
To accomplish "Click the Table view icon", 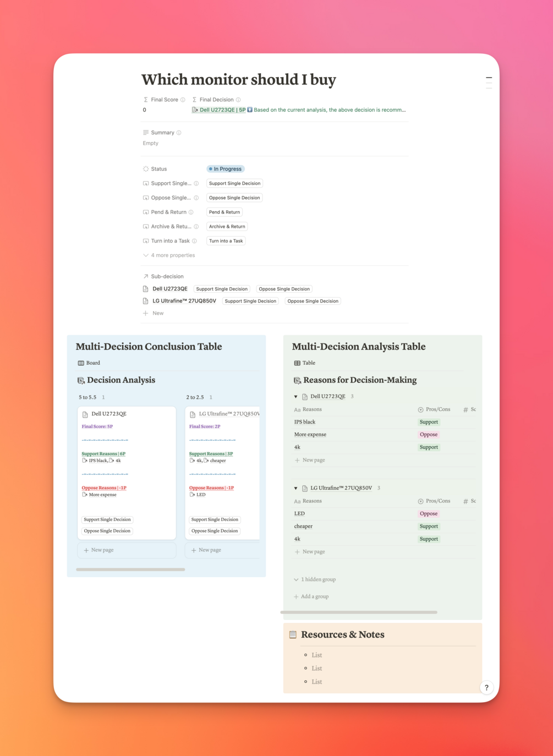I will click(x=297, y=363).
